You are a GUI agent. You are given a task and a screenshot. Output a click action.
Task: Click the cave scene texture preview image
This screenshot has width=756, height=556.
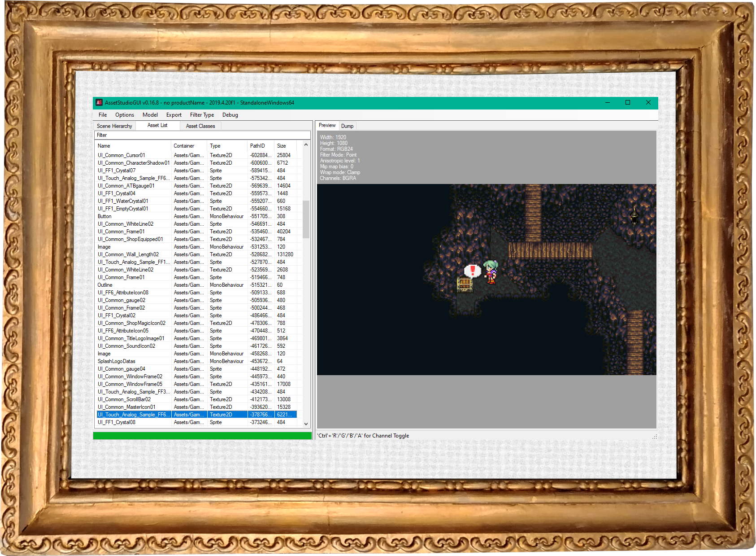[x=487, y=280]
